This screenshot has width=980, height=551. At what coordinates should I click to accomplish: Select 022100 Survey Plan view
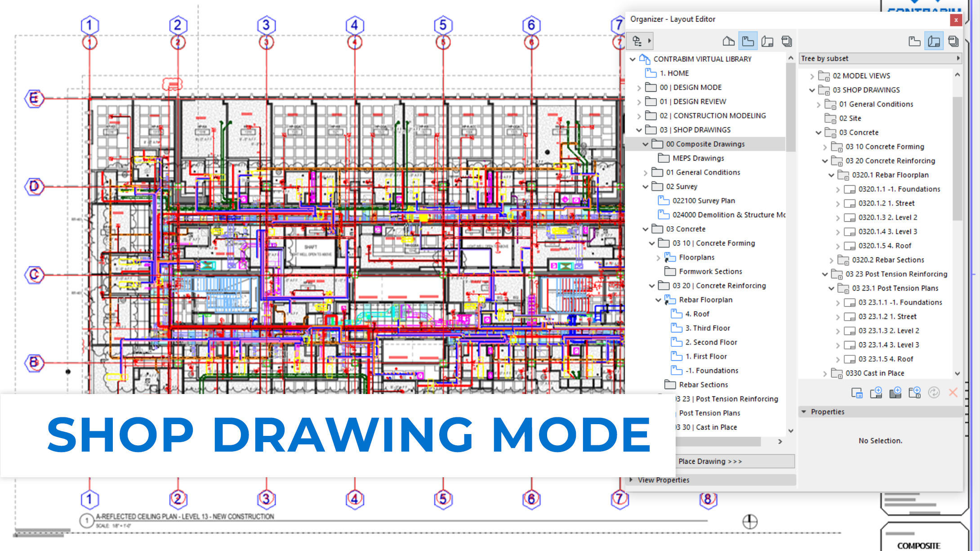(x=704, y=201)
